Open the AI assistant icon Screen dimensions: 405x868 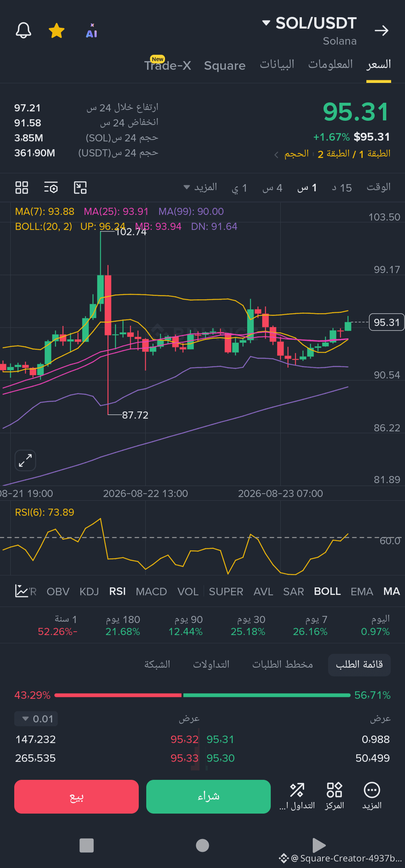coord(91,31)
